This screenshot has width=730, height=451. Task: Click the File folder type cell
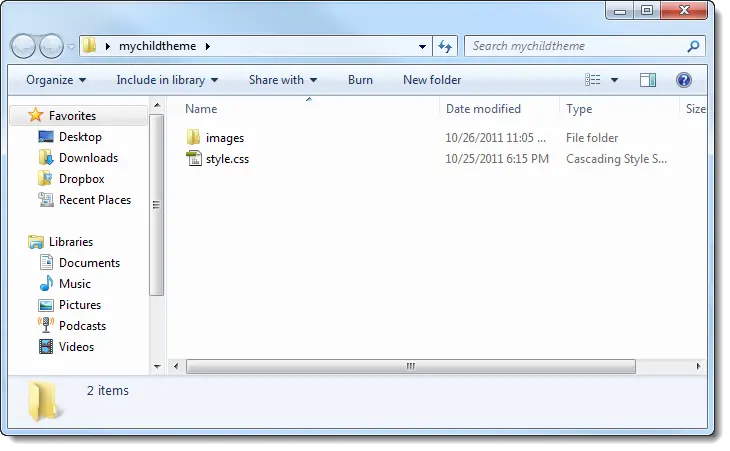click(x=592, y=138)
